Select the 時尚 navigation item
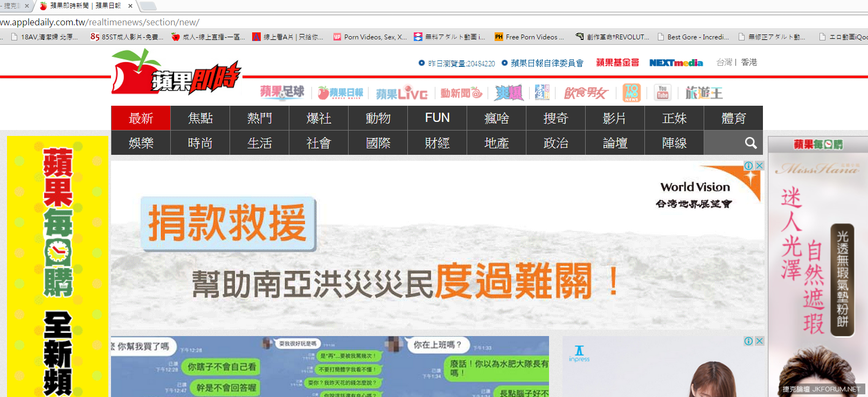Screen dimensions: 868x397 (200, 143)
